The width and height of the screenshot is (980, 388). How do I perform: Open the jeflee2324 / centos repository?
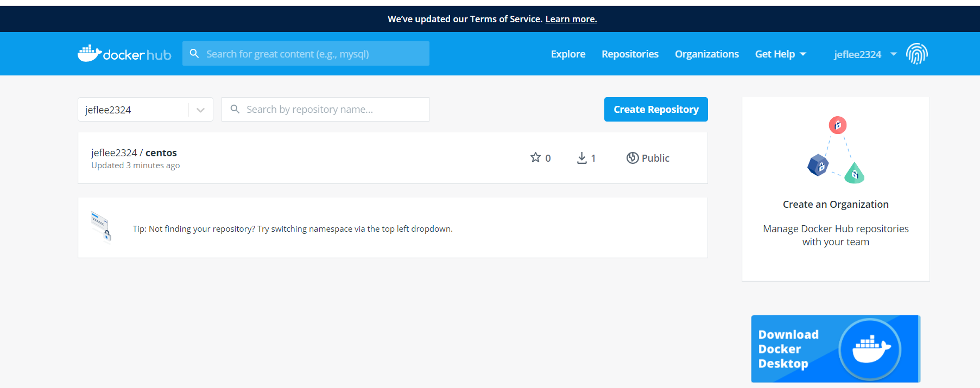134,152
